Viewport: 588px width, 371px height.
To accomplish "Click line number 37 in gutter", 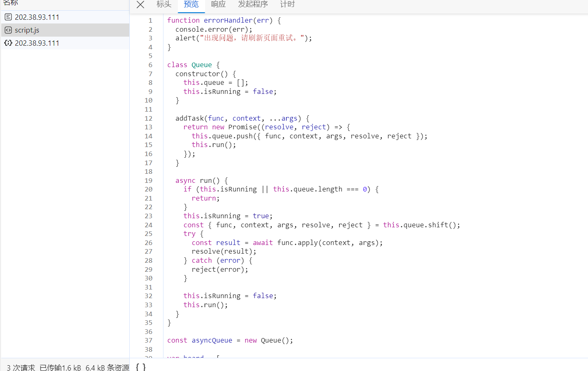I will [x=148, y=340].
